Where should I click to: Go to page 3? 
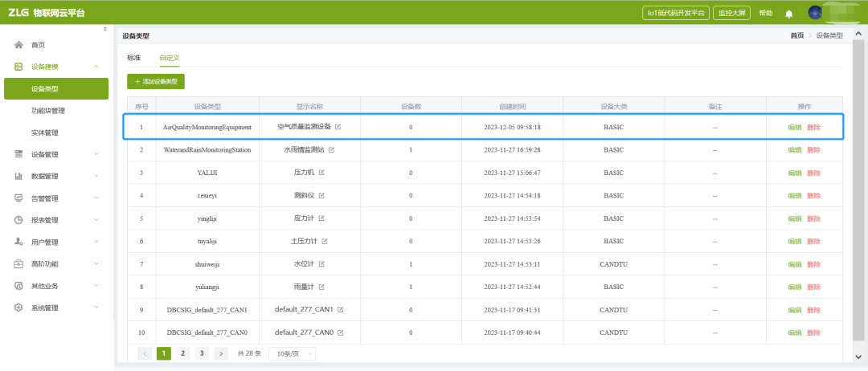pyautogui.click(x=202, y=353)
